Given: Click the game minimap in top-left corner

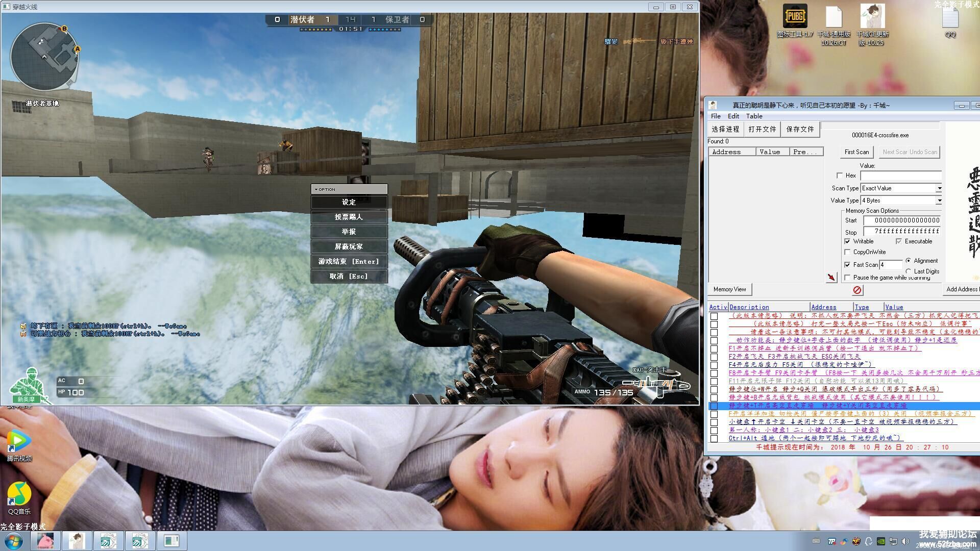Looking at the screenshot, I should pos(45,56).
